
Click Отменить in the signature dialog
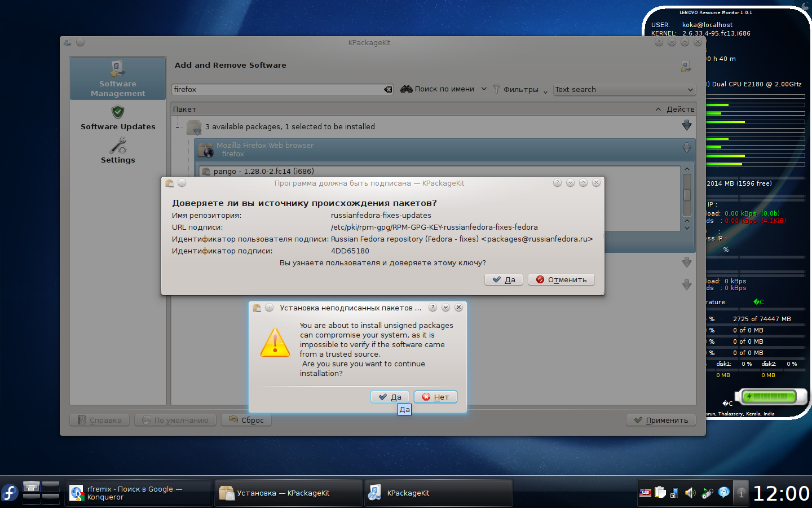tap(561, 279)
